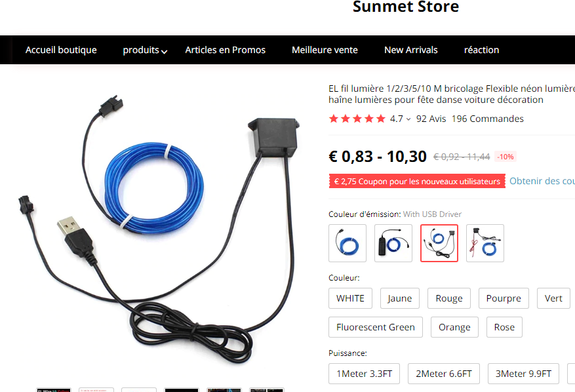
Task: Choose the Jaune color option
Action: (400, 298)
